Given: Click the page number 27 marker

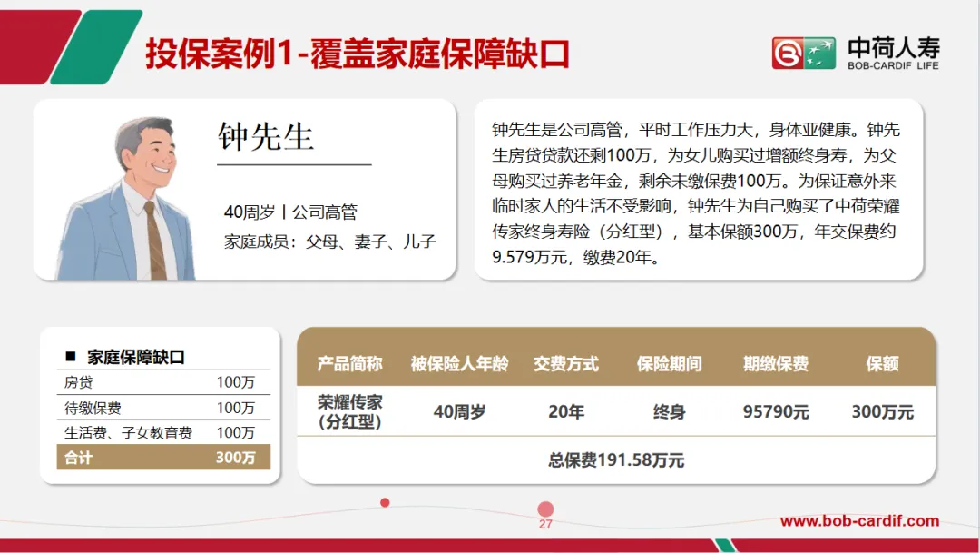Looking at the screenshot, I should pyautogui.click(x=545, y=524).
